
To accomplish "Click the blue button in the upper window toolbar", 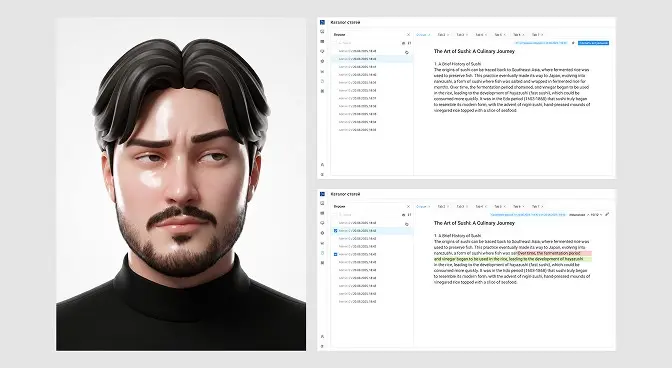I will tap(593, 43).
